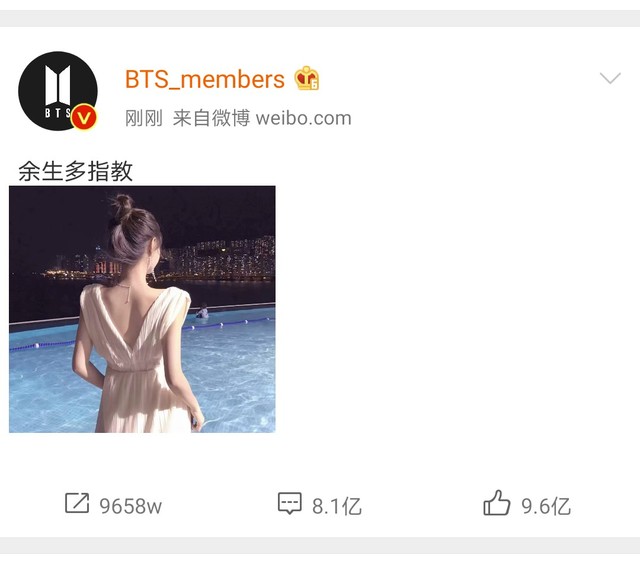Open the BTS_members username link
Viewport: 640px width, 564px height.
[x=204, y=79]
